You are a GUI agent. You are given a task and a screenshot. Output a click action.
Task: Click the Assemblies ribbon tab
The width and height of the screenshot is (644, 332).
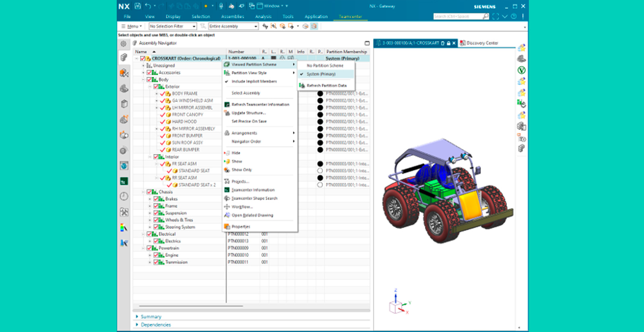233,16
